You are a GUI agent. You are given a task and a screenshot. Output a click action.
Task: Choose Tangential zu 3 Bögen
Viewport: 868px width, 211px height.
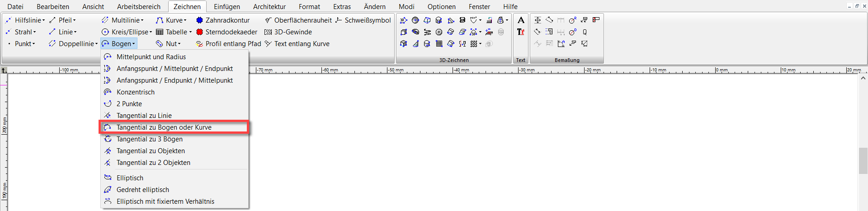175,139
